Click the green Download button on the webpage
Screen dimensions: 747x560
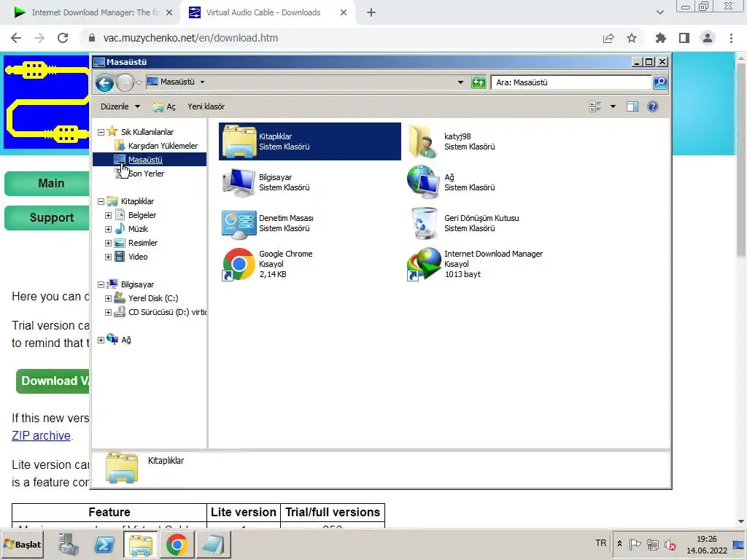[53, 381]
